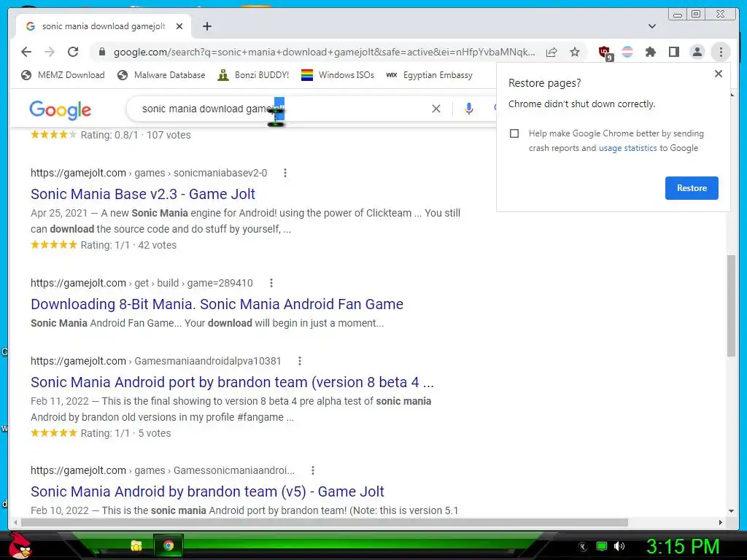747x560 pixels.
Task: Click the Chrome taskbar button
Action: [169, 545]
